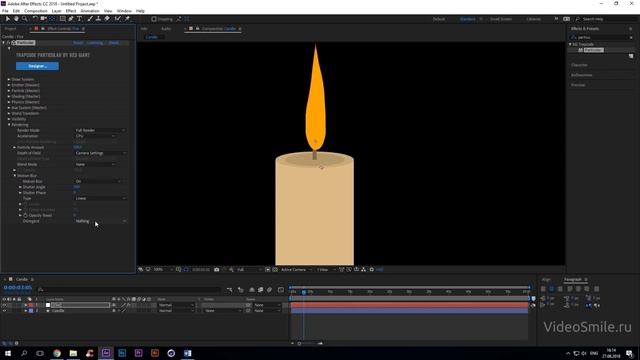Image resolution: width=640 pixels, height=360 pixels.
Task: Open File Explorer from taskbar
Action: point(73,353)
